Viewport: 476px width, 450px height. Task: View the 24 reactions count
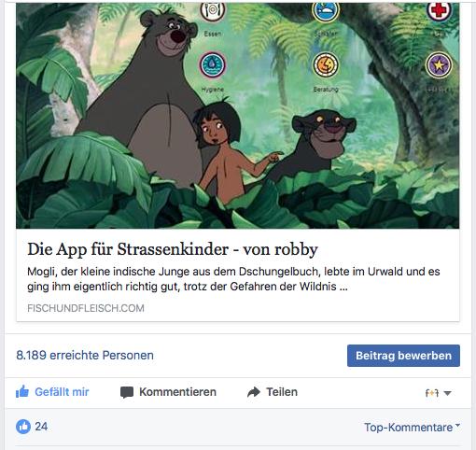click(41, 427)
